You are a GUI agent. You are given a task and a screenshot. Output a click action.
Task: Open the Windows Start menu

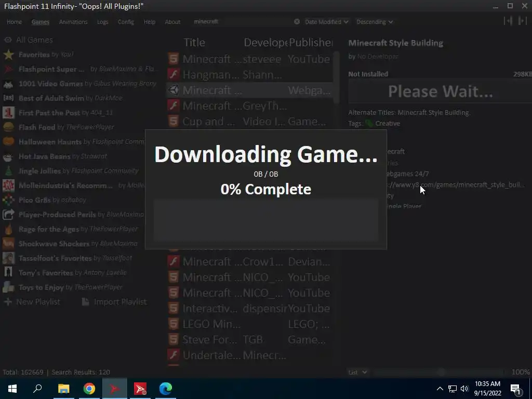pos(12,389)
